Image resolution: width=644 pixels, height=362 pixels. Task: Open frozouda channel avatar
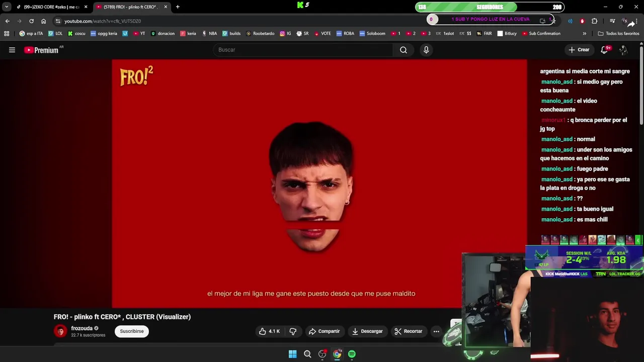[x=60, y=331]
